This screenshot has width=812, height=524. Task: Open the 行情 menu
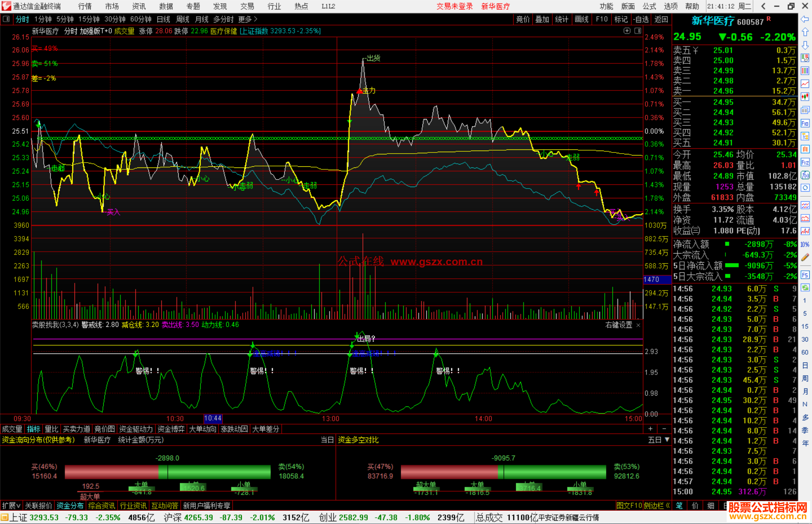pos(85,6)
